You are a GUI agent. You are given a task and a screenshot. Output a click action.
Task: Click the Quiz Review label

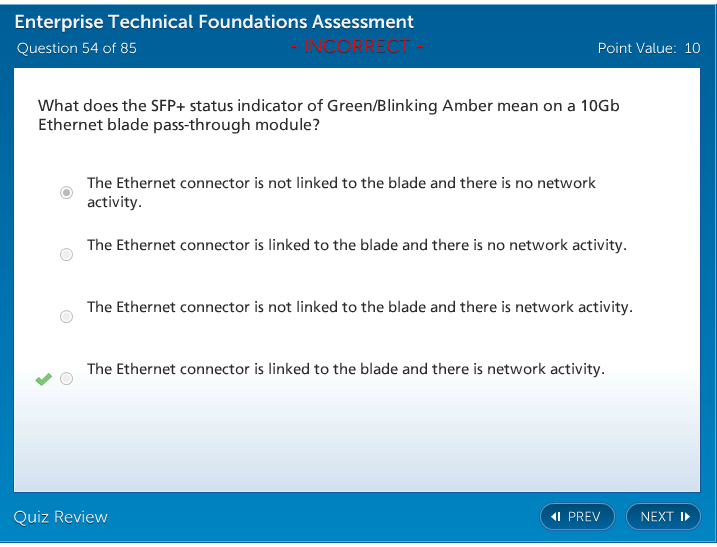(60, 517)
